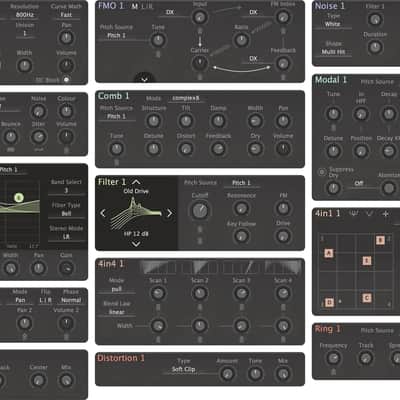The height and width of the screenshot is (400, 400).
Task: Click the first symbol icon after 4in1 title
Action: [354, 214]
